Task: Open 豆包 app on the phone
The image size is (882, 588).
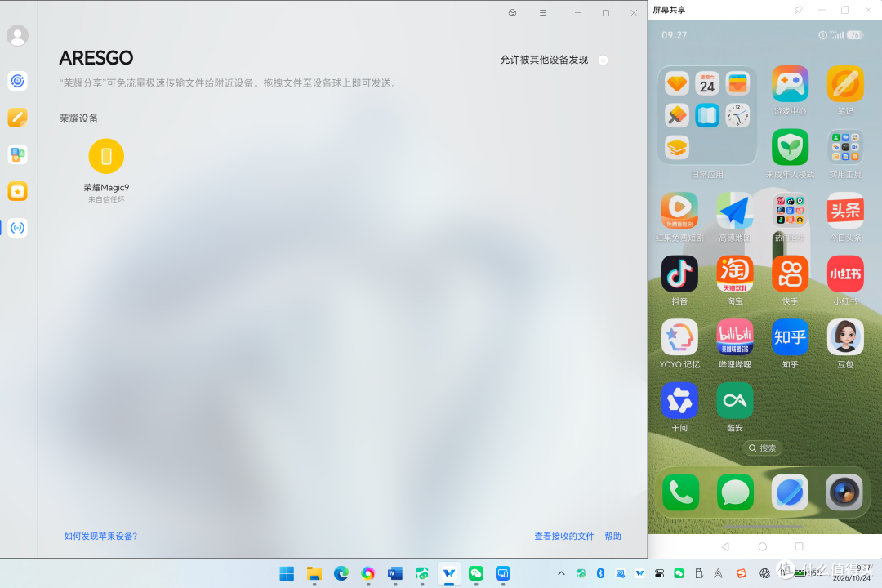Action: pos(845,337)
